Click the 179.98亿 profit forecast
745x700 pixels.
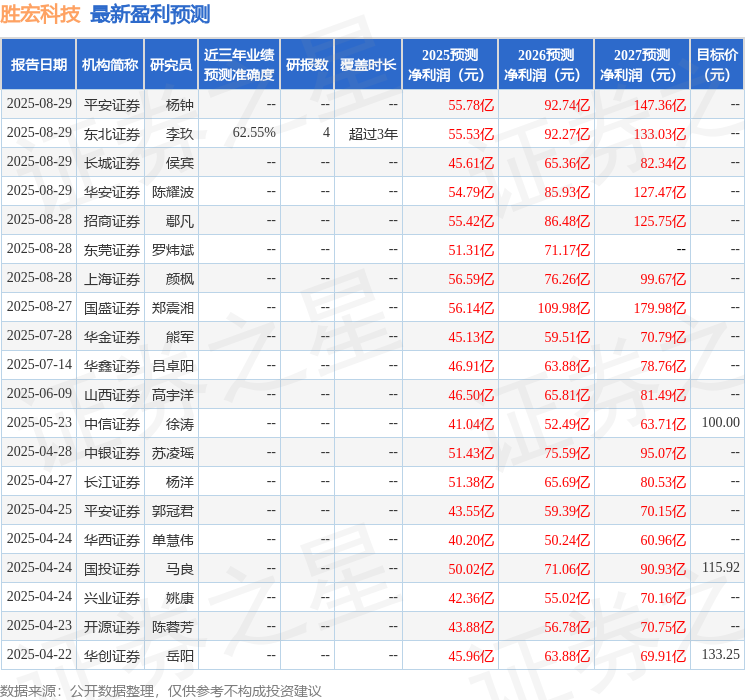[660, 308]
